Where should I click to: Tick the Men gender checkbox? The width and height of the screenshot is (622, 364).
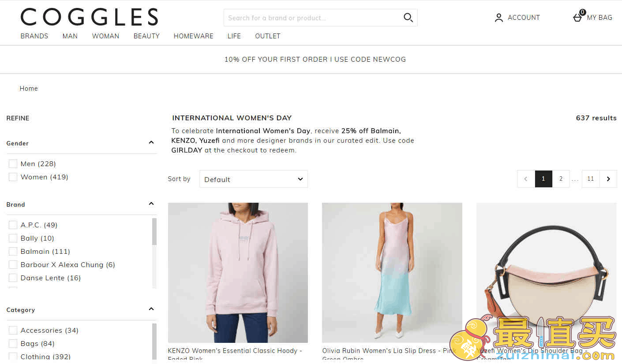click(13, 163)
